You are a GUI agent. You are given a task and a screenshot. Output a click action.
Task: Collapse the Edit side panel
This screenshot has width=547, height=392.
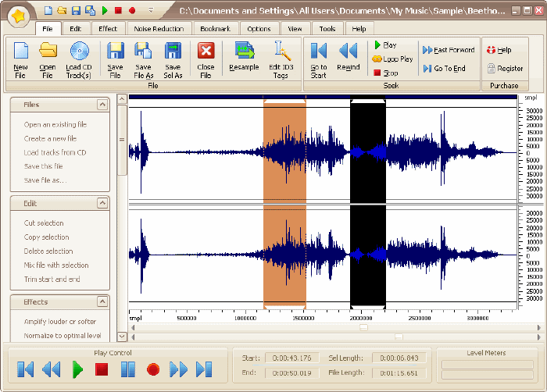click(x=102, y=203)
